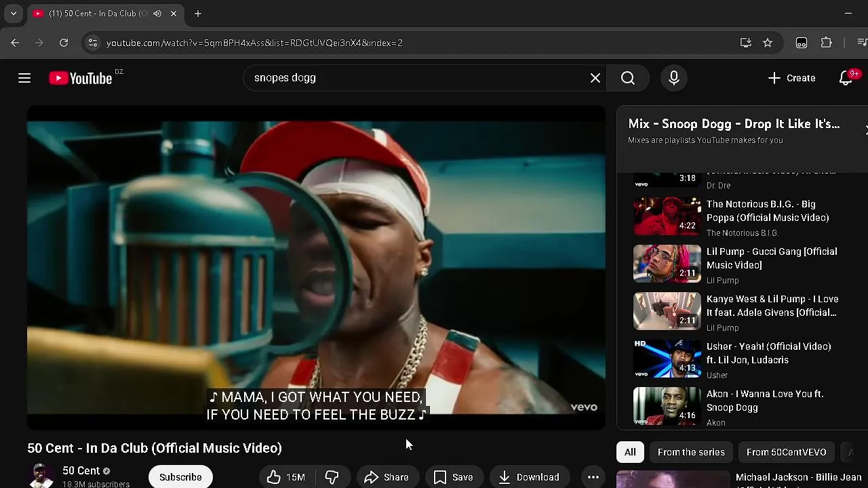Dislike the In Da Club video
Screen dimensions: 868x488
(332, 477)
